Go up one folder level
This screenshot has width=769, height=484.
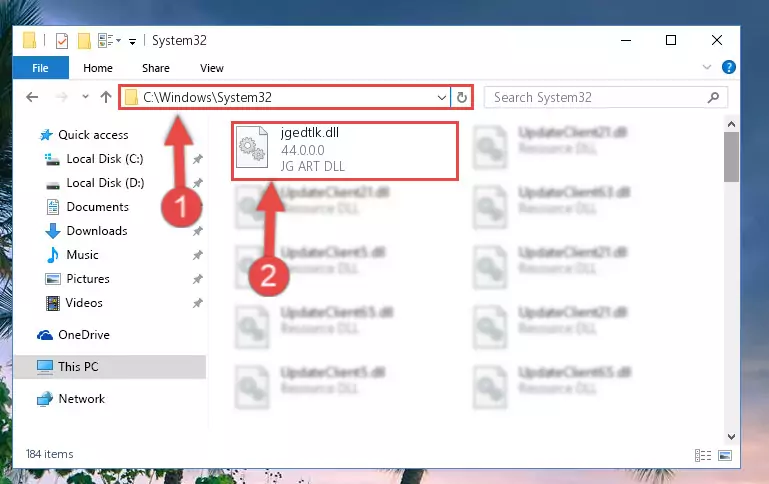click(x=106, y=97)
